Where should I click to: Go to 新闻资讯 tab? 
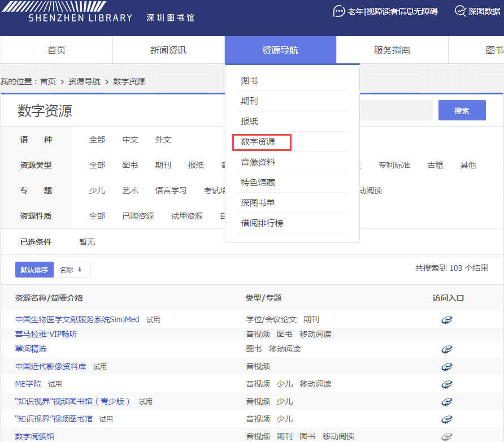point(168,50)
